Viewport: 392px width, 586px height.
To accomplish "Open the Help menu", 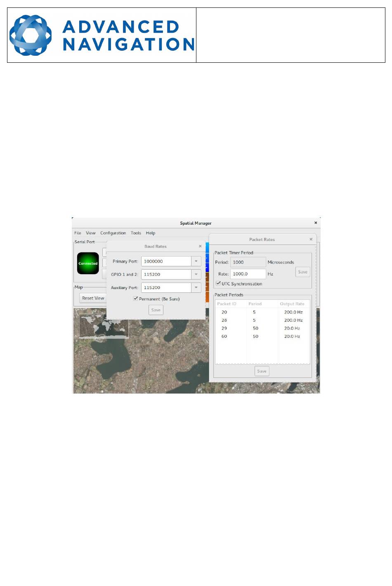I will point(151,233).
